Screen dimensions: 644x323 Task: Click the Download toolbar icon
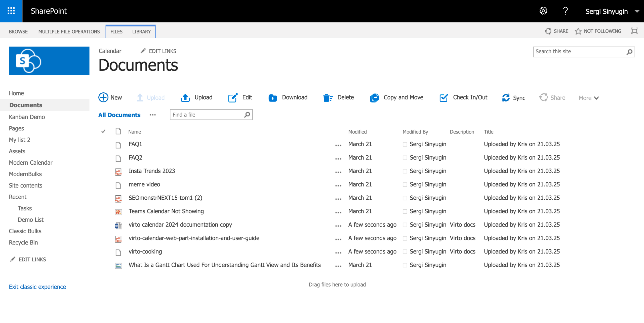pyautogui.click(x=273, y=98)
